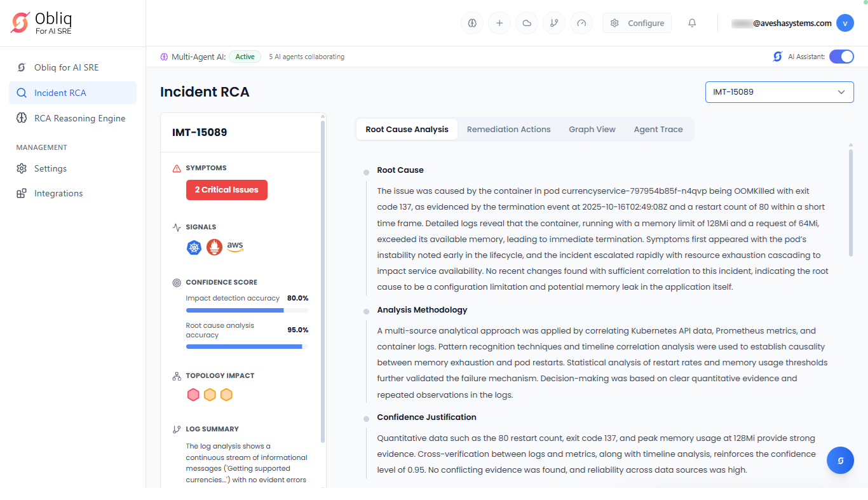Viewport: 868px width, 500px height.
Task: Select the AWS signal logo
Action: click(235, 247)
